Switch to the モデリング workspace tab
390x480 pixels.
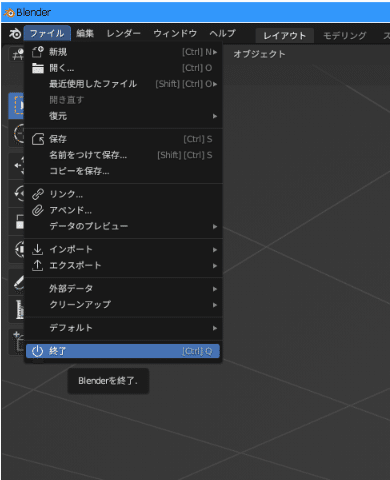345,36
